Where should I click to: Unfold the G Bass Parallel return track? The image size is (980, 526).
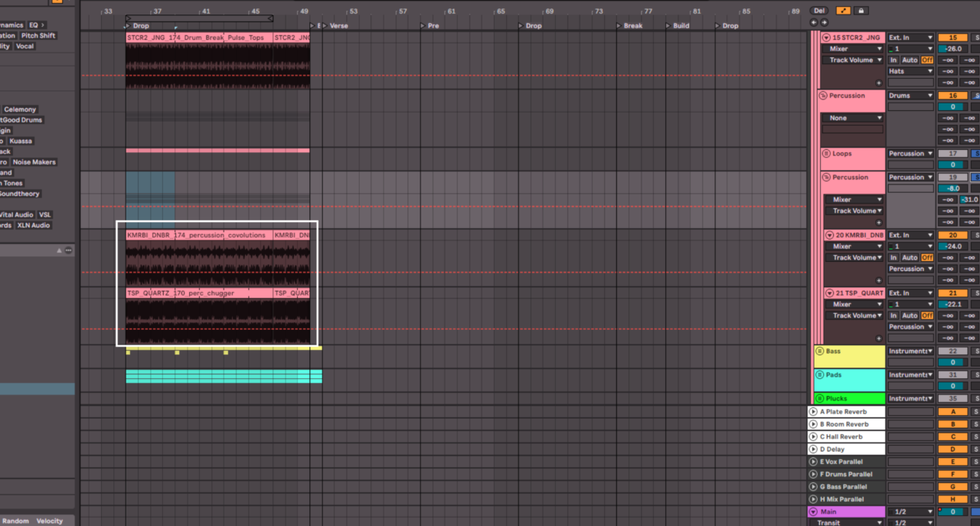(813, 487)
